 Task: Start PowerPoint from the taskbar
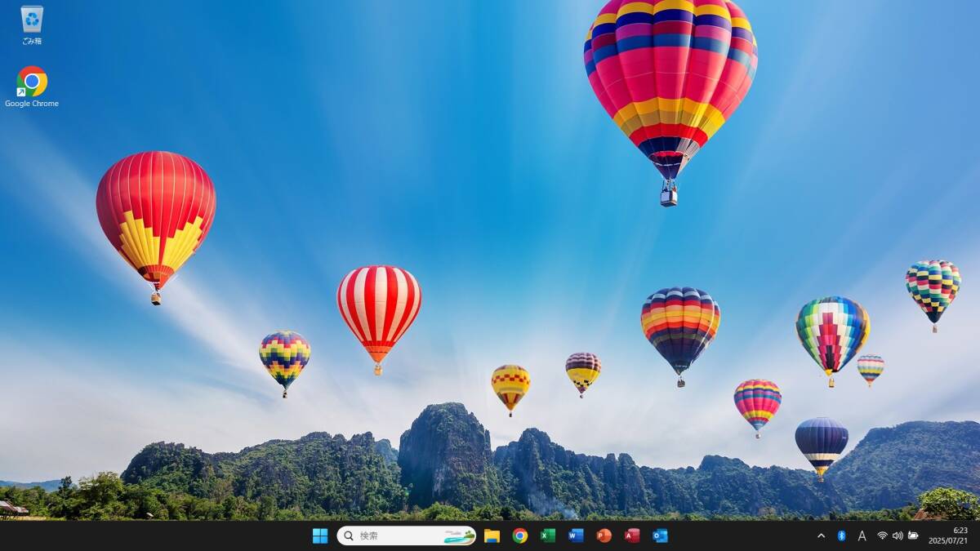(604, 535)
